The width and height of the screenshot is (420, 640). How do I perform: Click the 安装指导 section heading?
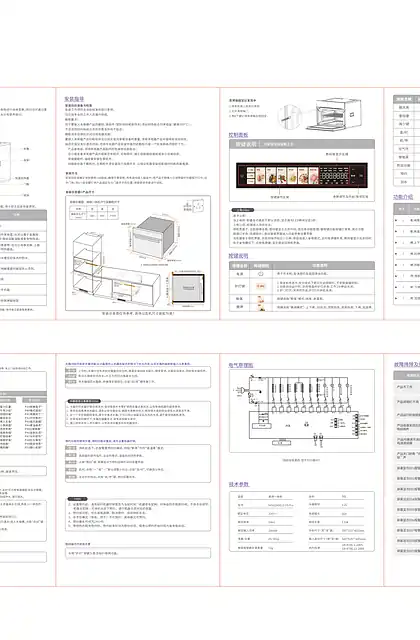click(74, 99)
